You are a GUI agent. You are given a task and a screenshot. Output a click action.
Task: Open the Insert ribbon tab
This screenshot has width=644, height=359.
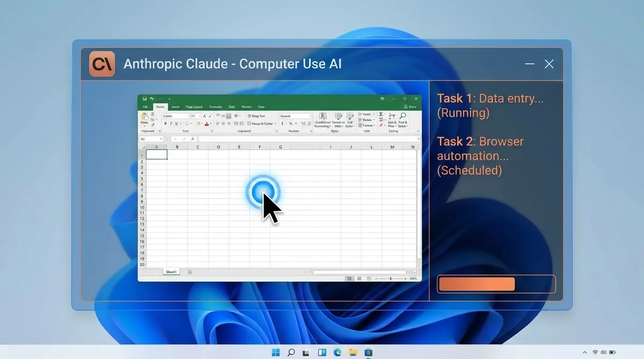tap(175, 107)
